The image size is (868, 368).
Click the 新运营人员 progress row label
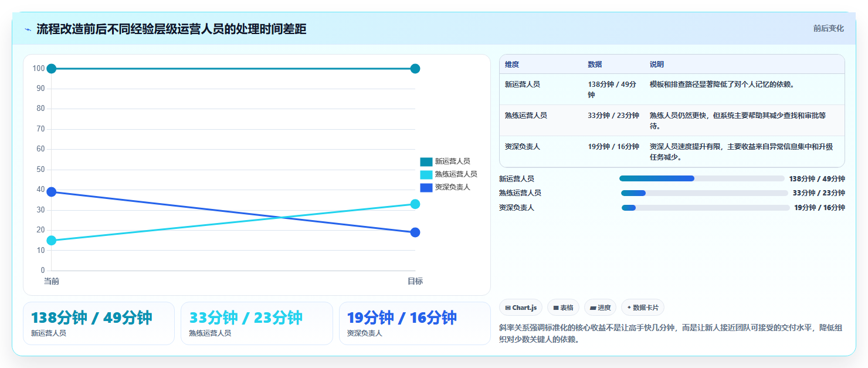click(x=517, y=179)
